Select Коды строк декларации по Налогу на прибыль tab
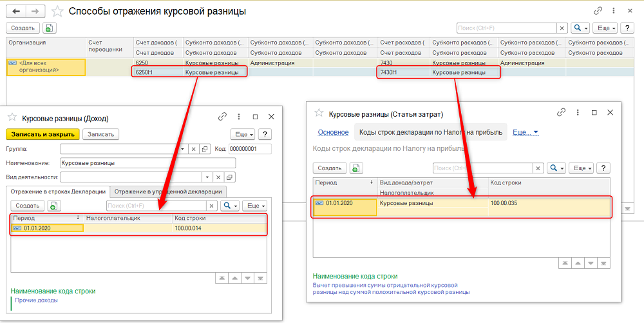Screen dimensions: 644x323 pos(430,132)
